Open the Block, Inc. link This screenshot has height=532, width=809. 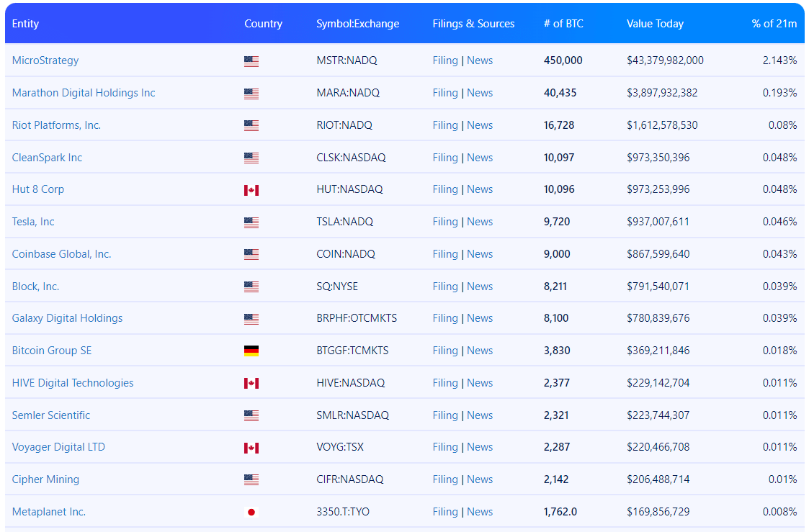point(35,287)
